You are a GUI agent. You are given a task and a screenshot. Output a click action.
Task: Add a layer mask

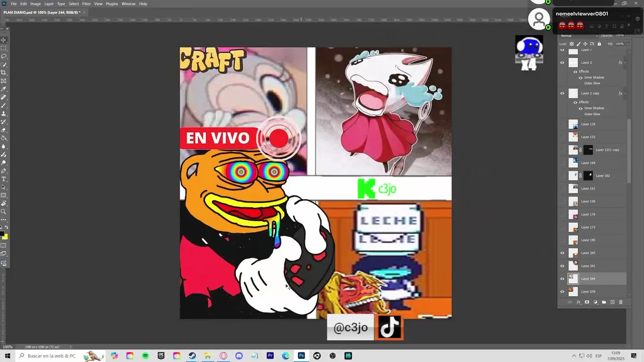(x=587, y=302)
